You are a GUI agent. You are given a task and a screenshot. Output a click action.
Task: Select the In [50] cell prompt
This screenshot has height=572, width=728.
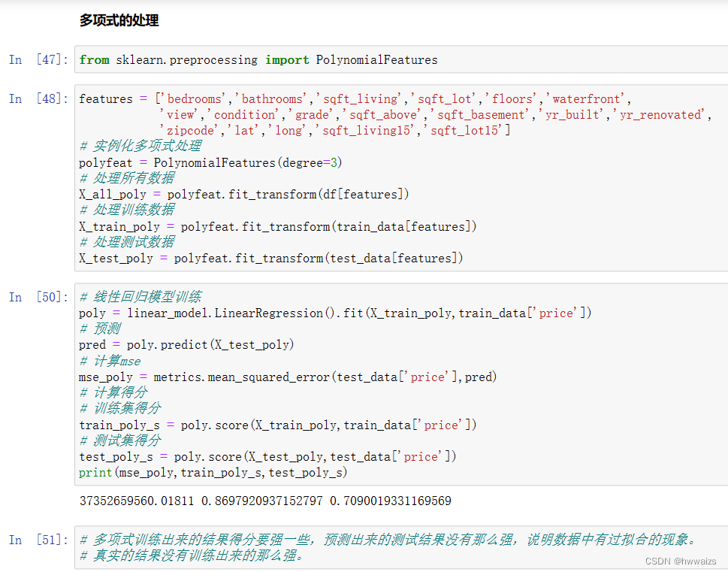pos(38,297)
